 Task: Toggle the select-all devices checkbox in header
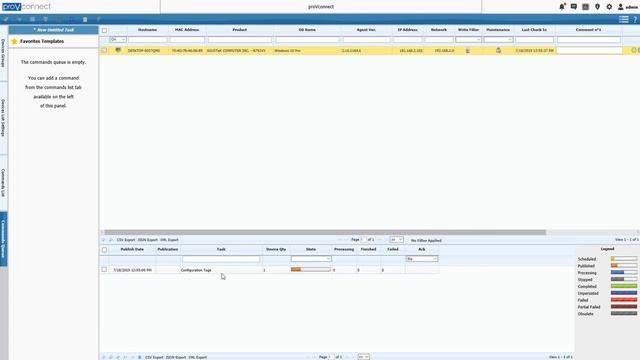(x=104, y=30)
